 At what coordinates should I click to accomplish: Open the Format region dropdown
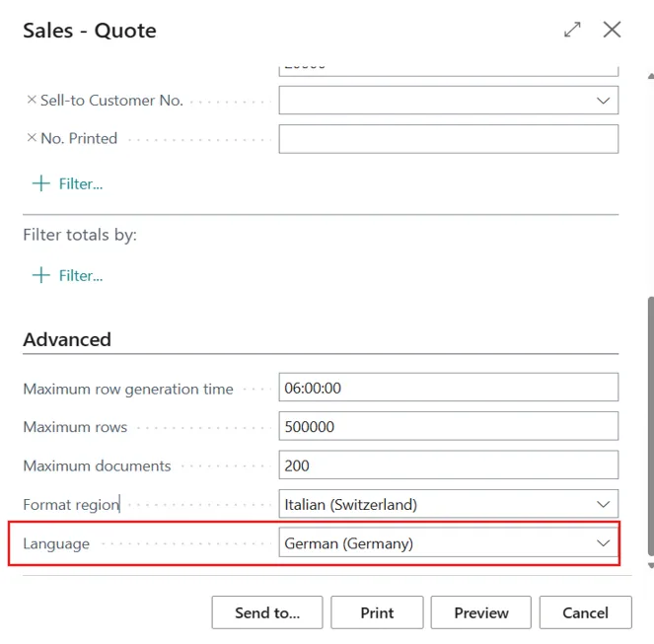[x=603, y=504]
